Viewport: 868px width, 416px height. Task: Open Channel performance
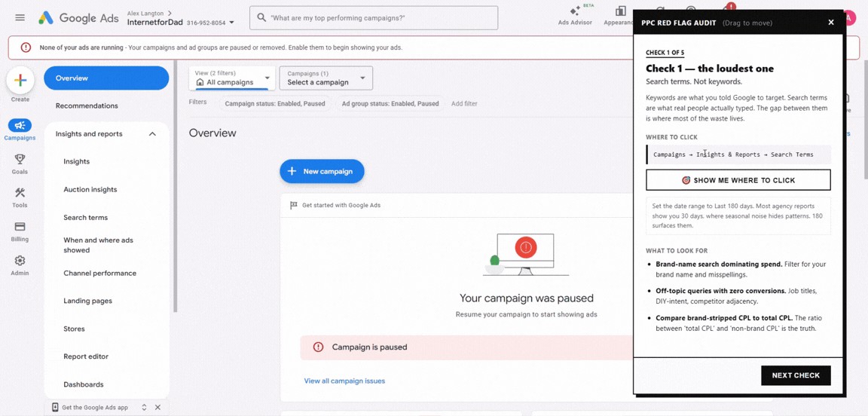[99, 273]
